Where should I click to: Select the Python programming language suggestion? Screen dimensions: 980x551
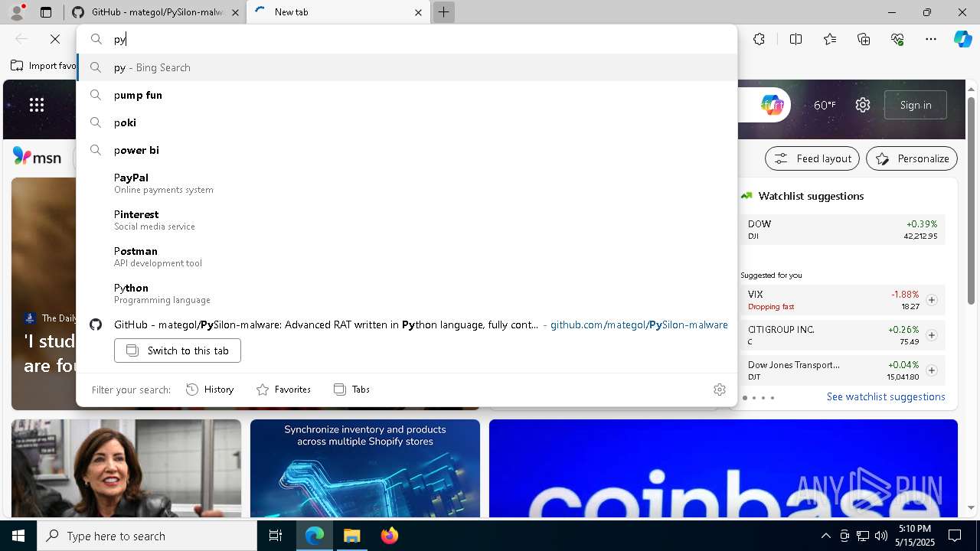(407, 293)
